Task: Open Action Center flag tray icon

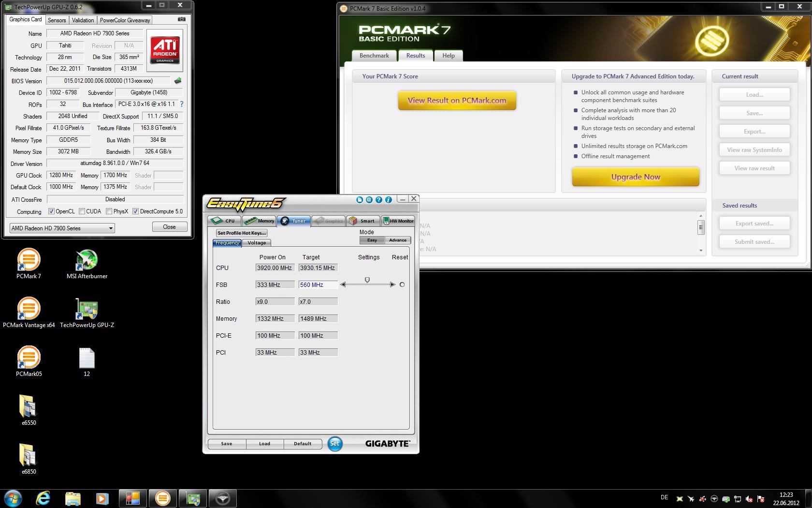Action: (x=761, y=499)
